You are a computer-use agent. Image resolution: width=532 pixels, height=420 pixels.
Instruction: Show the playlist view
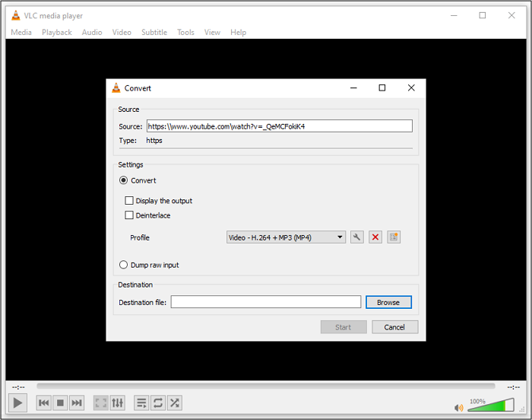(x=141, y=402)
